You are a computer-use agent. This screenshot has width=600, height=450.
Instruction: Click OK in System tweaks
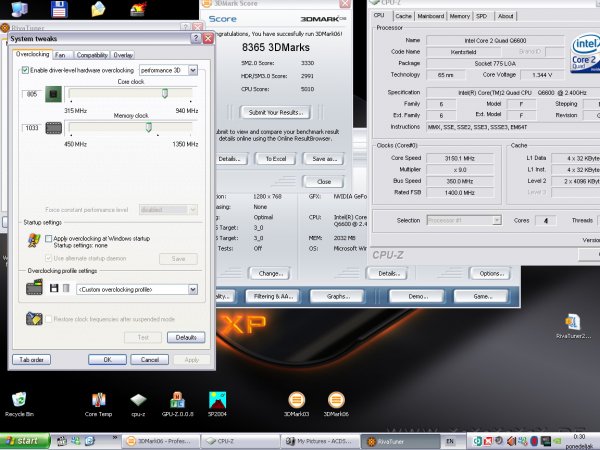pyautogui.click(x=108, y=360)
